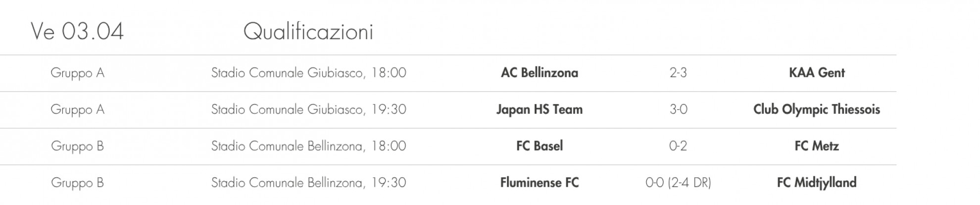Click the AC Bellinzona team name
The image size is (980, 205).
coord(539,73)
